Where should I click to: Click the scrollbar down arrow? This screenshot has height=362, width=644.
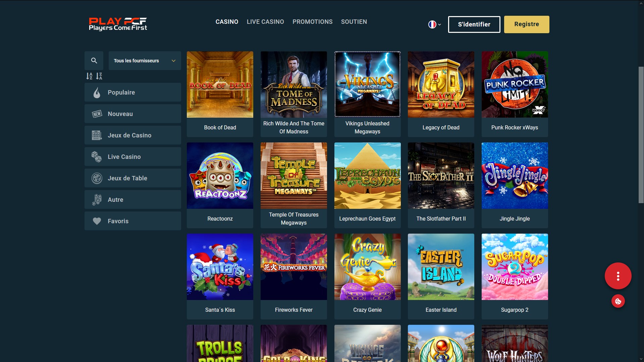641,359
